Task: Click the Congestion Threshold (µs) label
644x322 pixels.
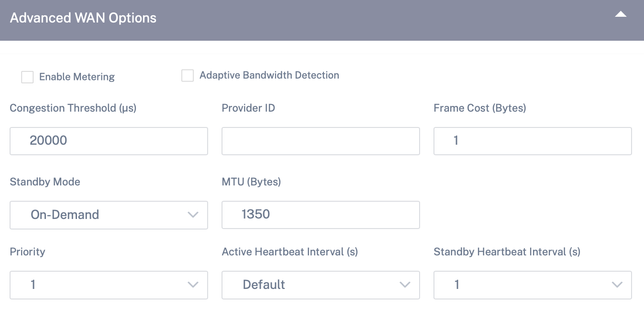Action: click(73, 108)
